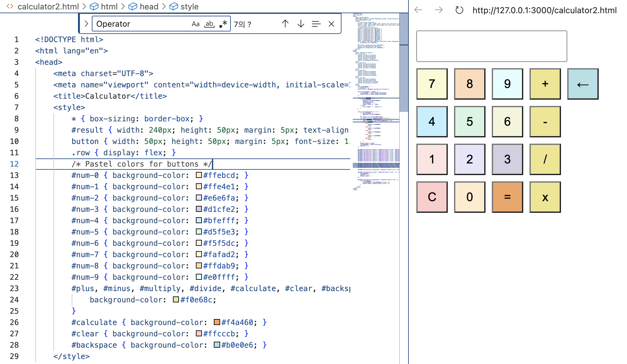Go to previous search match
The width and height of the screenshot is (627, 364).
point(285,24)
